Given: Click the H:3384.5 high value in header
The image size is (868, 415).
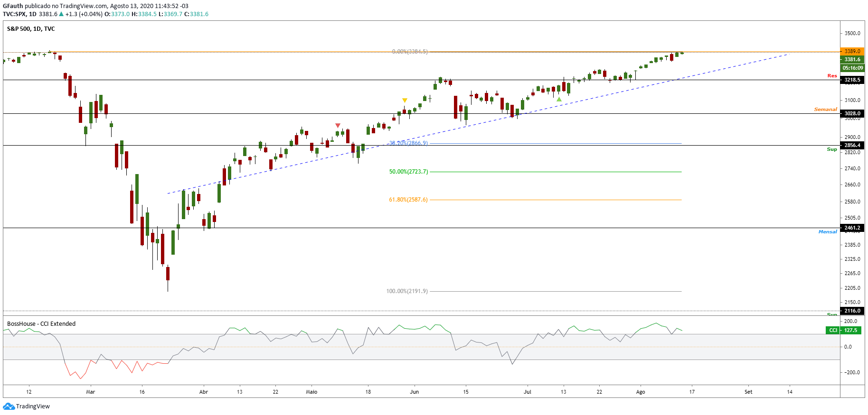Looking at the screenshot, I should click(x=144, y=14).
